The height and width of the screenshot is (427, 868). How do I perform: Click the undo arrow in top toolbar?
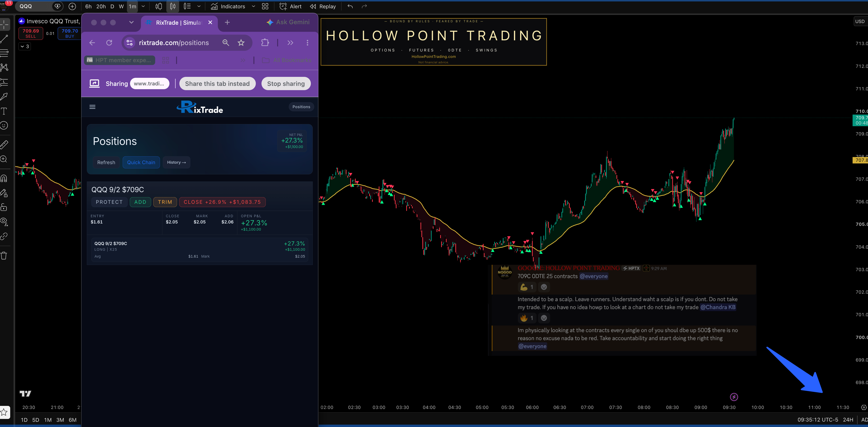350,6
